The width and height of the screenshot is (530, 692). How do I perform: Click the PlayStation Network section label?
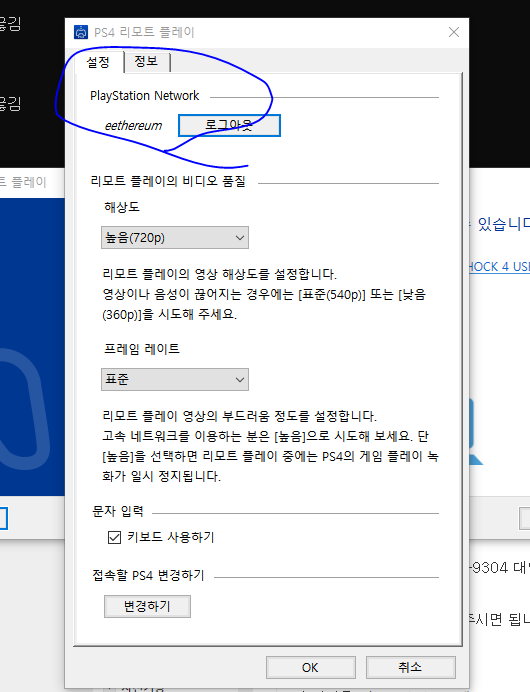coord(144,96)
